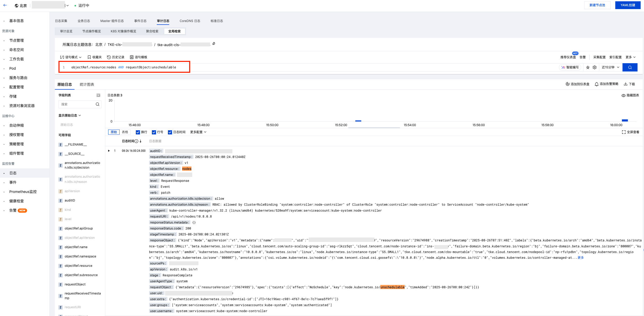Viewport: 644px width, 316px height.
Task: Expand the 更多配置 dropdown
Action: pos(198,132)
